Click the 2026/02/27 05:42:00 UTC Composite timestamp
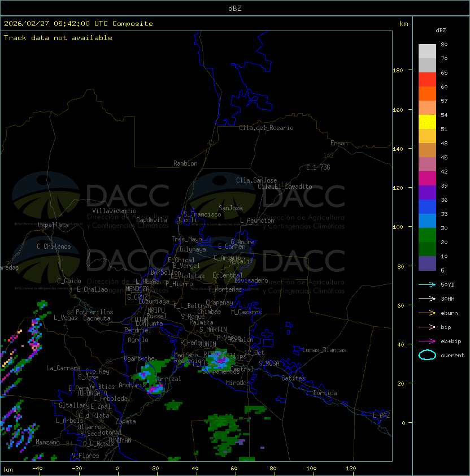This screenshot has width=470, height=476. [x=79, y=24]
